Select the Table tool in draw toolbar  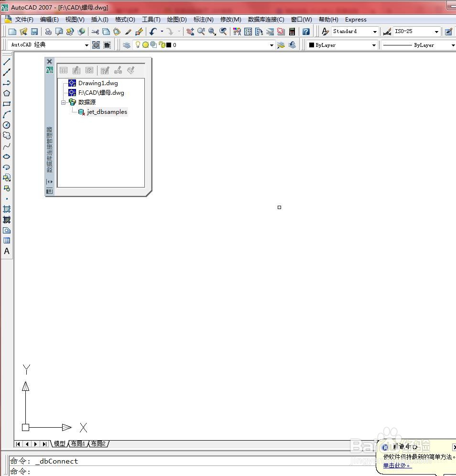pos(7,241)
